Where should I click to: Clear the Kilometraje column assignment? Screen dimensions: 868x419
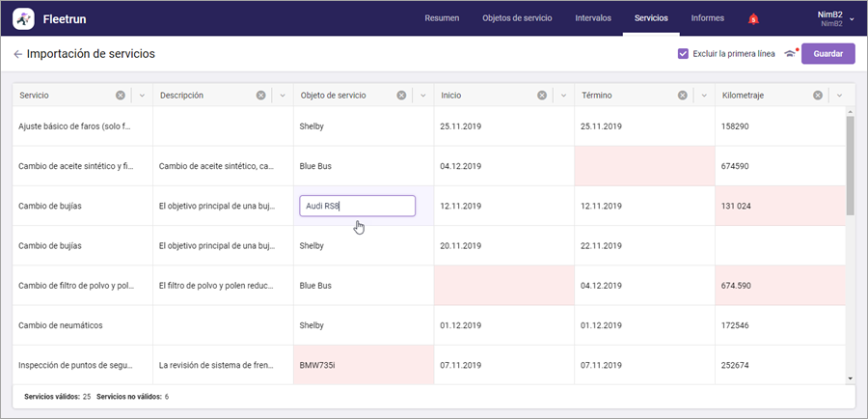tap(818, 96)
